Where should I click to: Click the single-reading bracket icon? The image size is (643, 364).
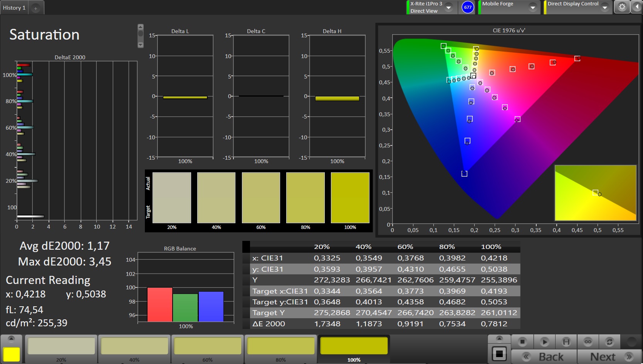coord(566,342)
